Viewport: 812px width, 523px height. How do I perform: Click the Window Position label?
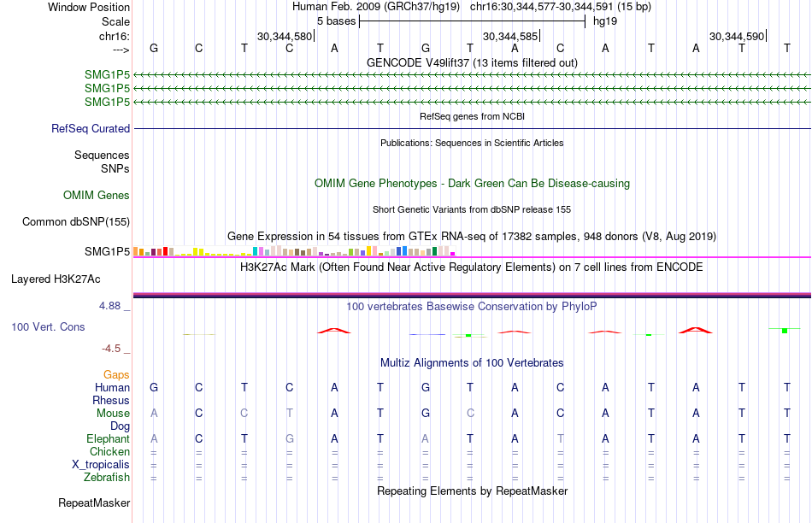pyautogui.click(x=89, y=7)
